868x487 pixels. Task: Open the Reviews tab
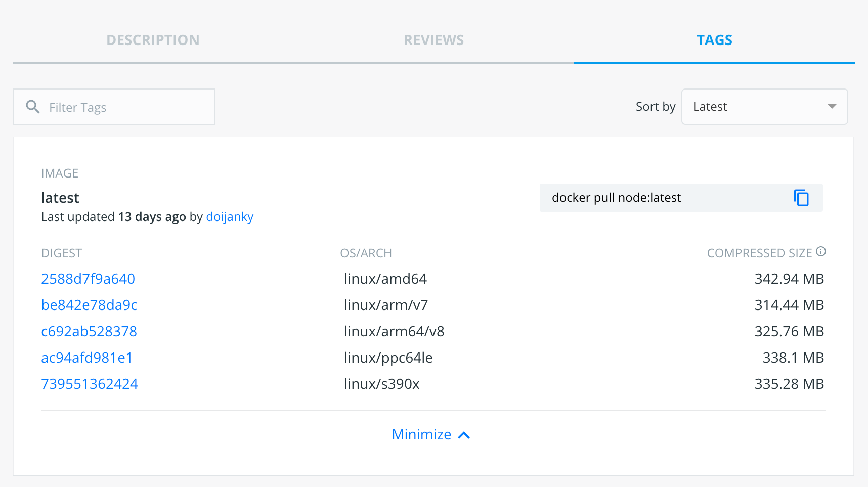(x=433, y=40)
